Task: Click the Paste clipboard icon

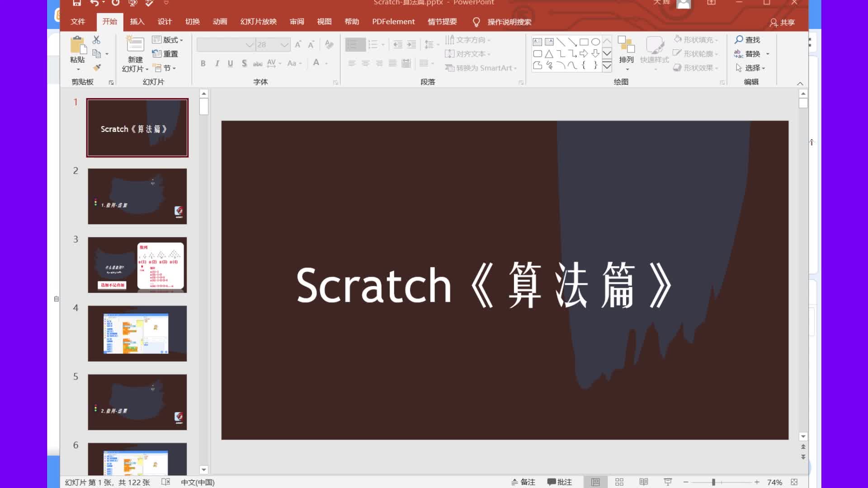Action: (78, 45)
